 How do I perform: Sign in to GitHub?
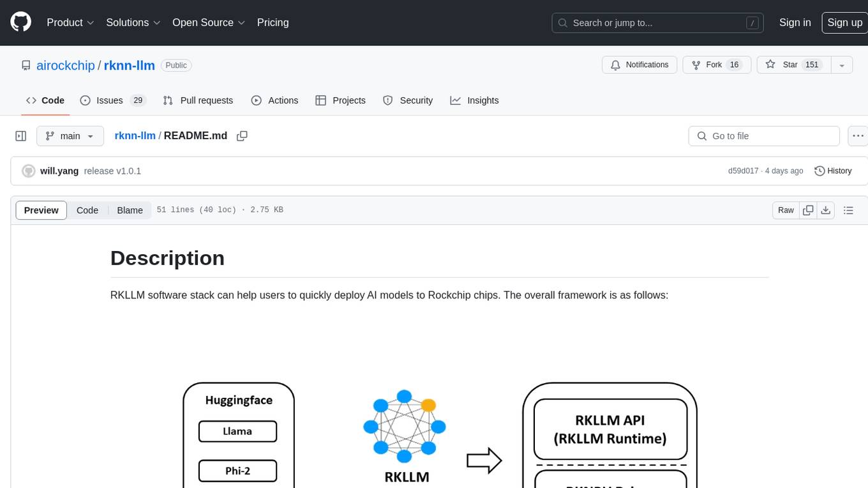[795, 22]
